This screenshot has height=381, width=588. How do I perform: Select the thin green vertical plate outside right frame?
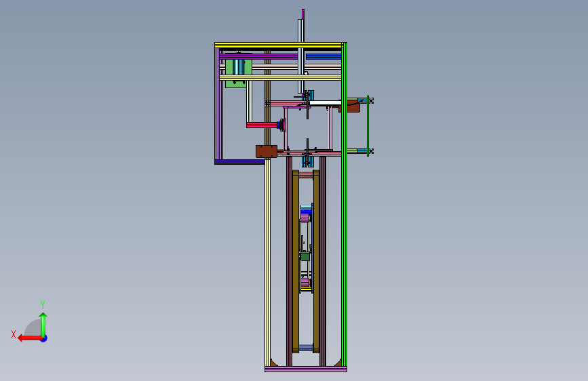pos(368,125)
